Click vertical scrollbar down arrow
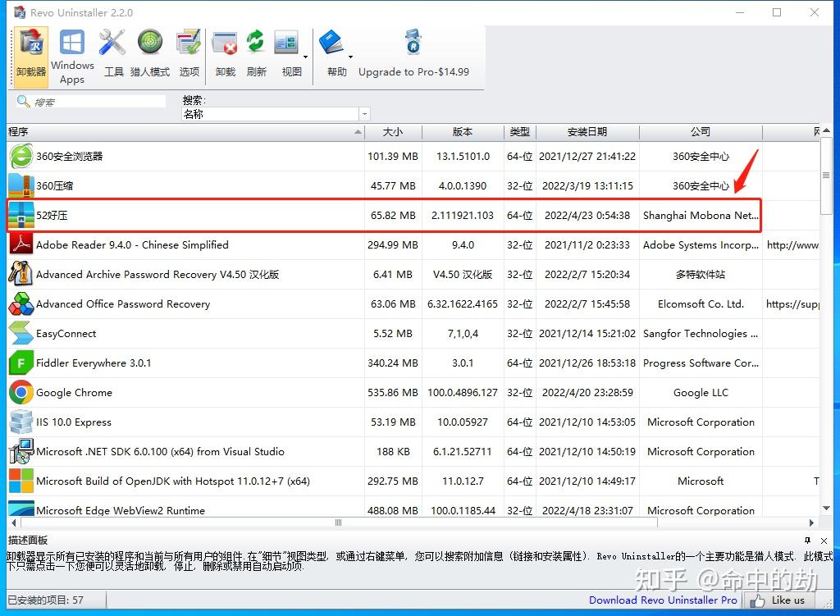The width and height of the screenshot is (840, 616). [827, 509]
